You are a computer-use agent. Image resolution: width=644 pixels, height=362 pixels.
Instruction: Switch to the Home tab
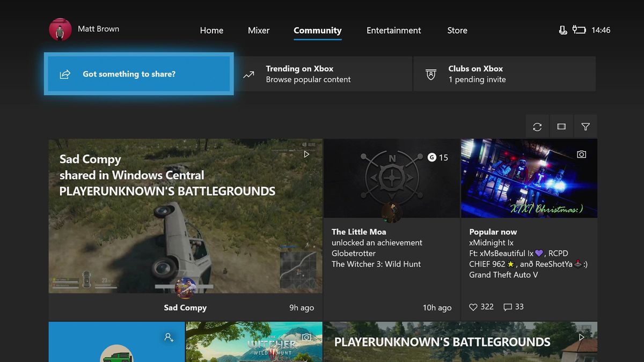click(211, 31)
